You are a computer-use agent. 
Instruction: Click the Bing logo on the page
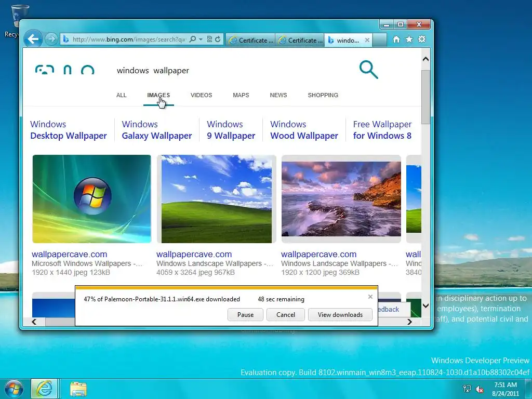coord(65,70)
